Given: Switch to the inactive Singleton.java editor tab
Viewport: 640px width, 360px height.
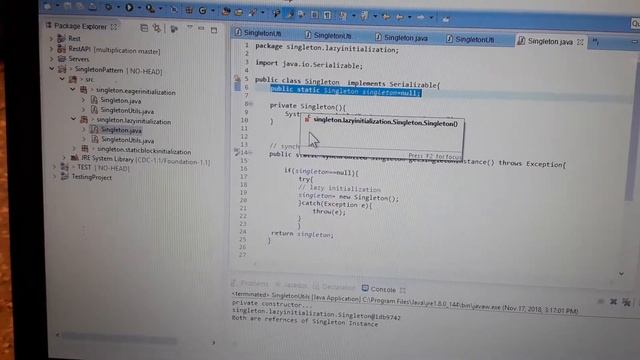Looking at the screenshot, I should point(406,38).
